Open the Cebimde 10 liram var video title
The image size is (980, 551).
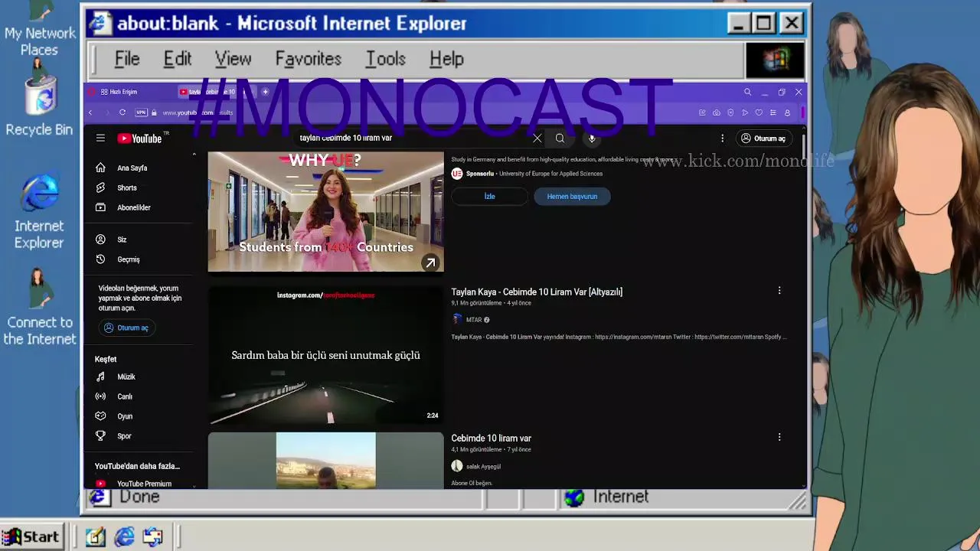click(491, 438)
